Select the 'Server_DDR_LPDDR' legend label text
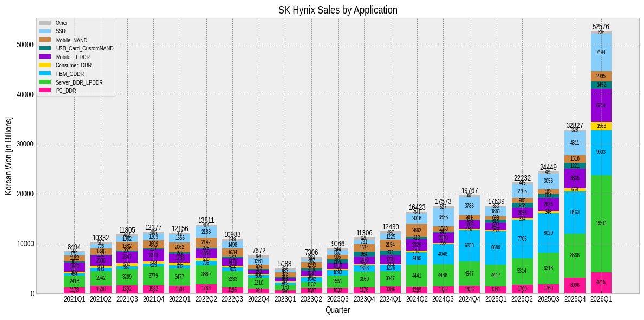Viewport: 644px width, 320px height. 79,82
